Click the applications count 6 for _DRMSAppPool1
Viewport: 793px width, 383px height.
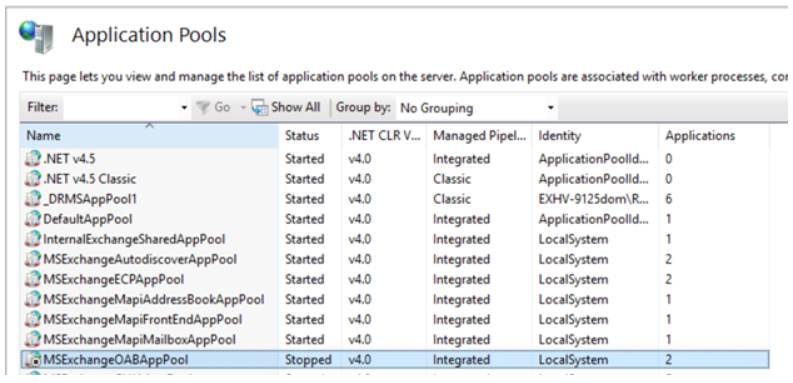[x=669, y=199]
